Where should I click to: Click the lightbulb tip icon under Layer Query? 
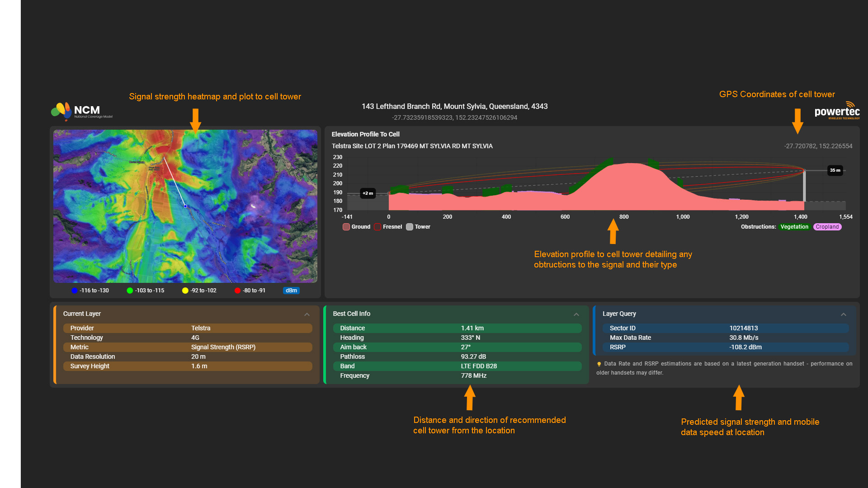tap(599, 364)
